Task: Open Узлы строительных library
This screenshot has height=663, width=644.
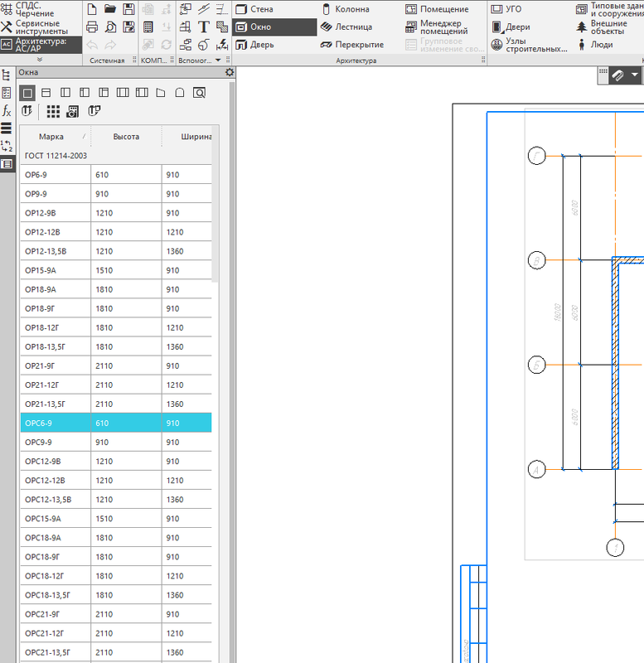Action: 530,45
